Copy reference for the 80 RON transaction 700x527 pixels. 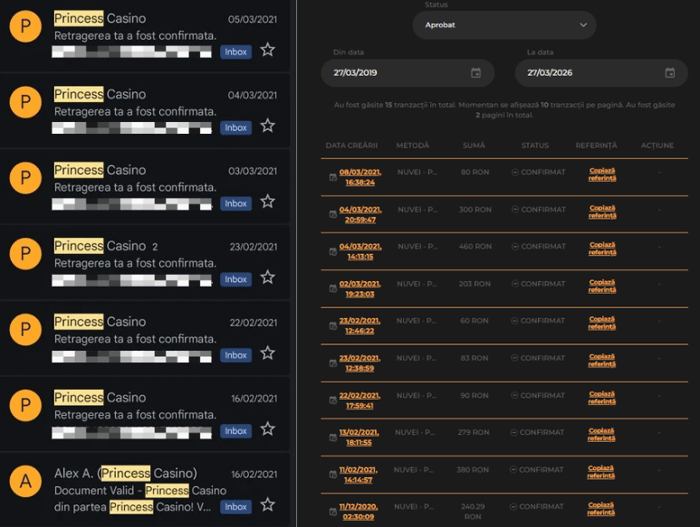(x=602, y=174)
